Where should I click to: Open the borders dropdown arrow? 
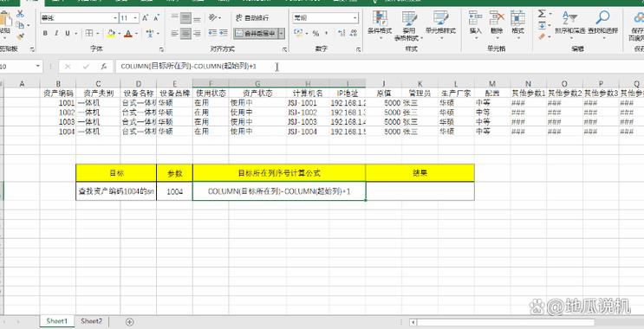coord(97,34)
